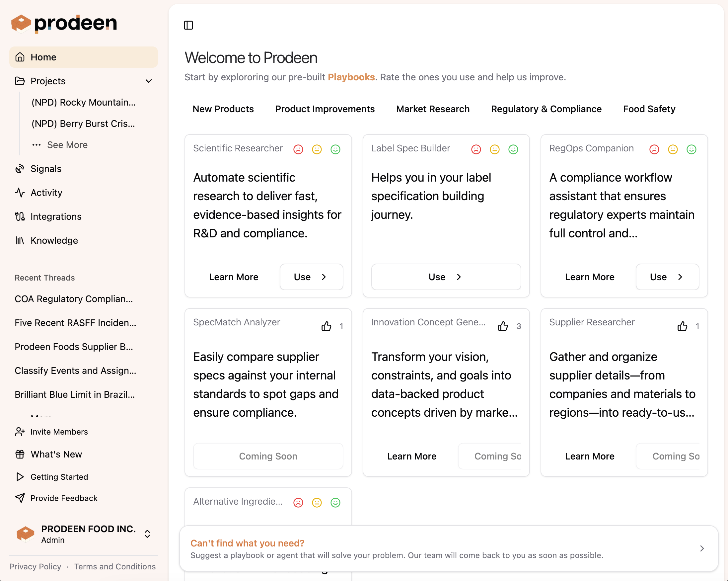This screenshot has width=728, height=581.
Task: Open the Rocky Mountain NPD project
Action: click(83, 102)
